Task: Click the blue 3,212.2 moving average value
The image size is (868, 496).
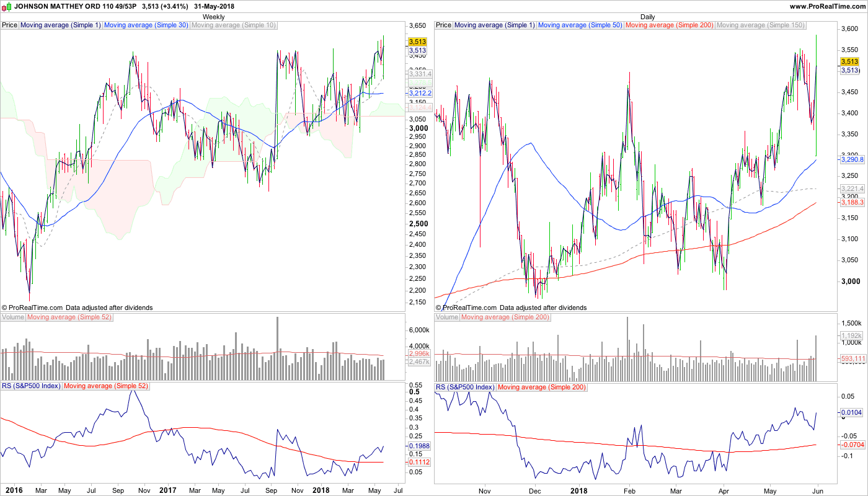Action: (420, 93)
